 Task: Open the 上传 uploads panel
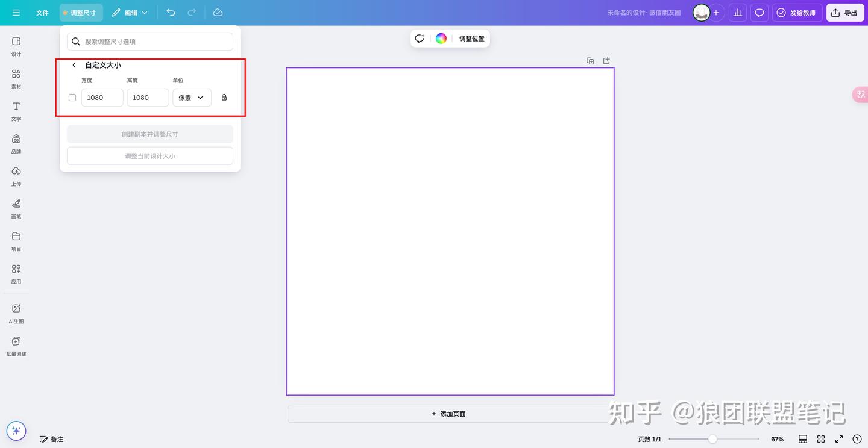coord(16,176)
